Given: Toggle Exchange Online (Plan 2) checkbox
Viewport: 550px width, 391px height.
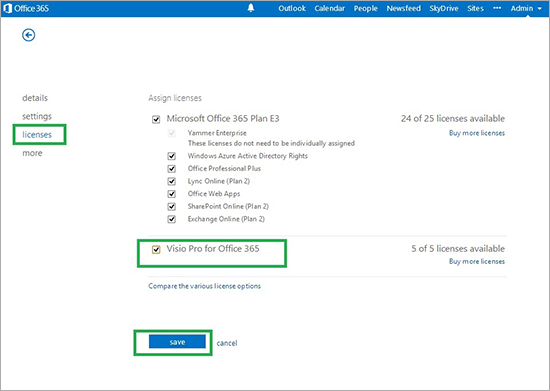Looking at the screenshot, I should click(x=172, y=219).
